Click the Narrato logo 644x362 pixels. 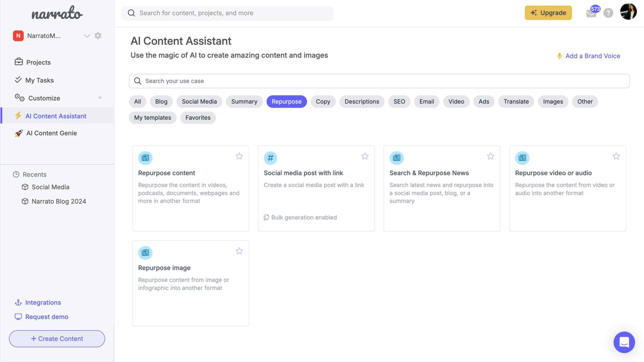tap(57, 13)
